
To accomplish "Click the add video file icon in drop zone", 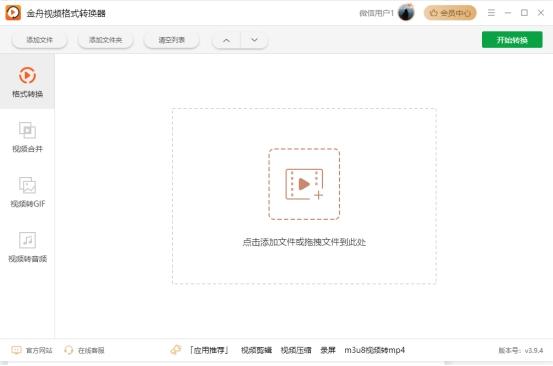I will (304, 184).
